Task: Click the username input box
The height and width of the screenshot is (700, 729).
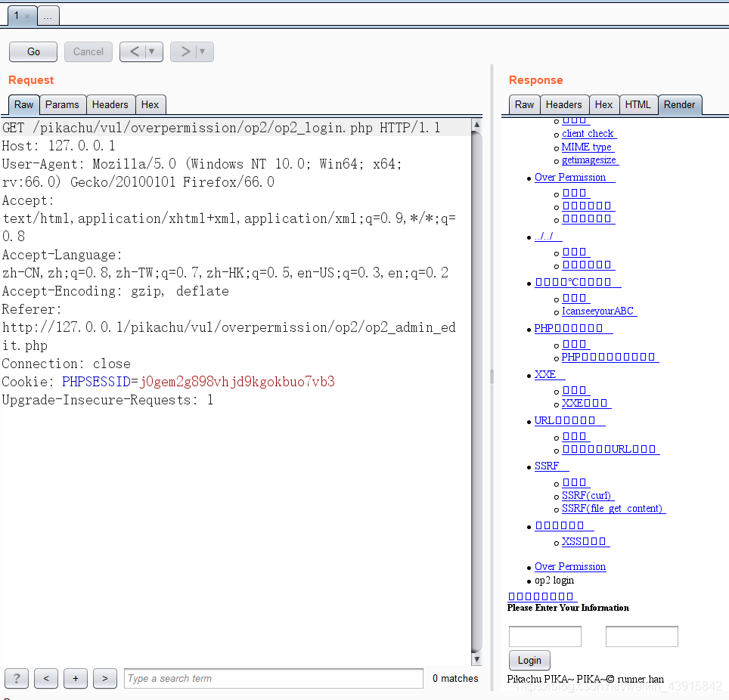Action: point(545,637)
